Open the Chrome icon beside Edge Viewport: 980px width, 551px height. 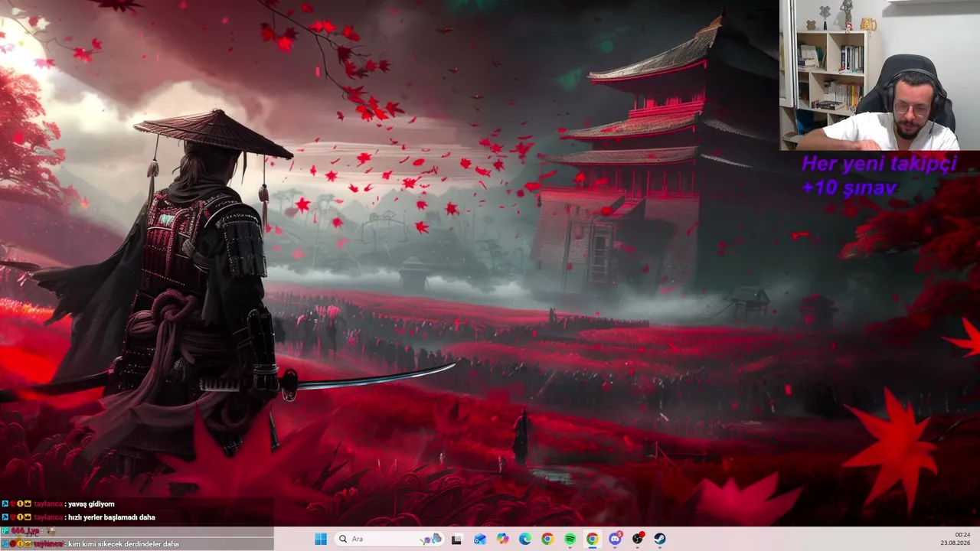click(x=547, y=539)
